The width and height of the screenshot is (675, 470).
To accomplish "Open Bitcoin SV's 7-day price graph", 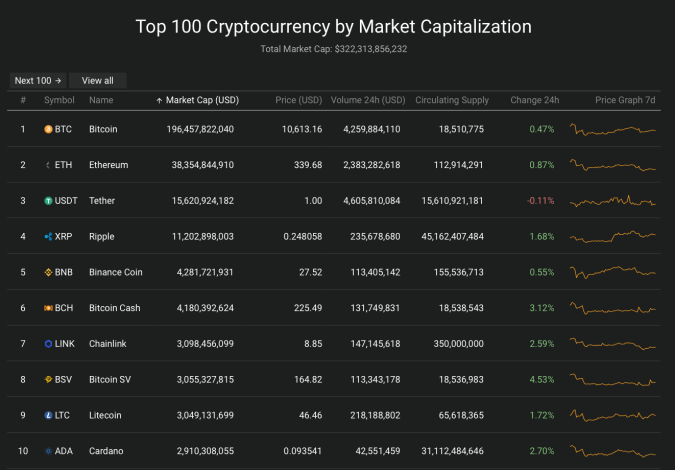I will pyautogui.click(x=613, y=379).
